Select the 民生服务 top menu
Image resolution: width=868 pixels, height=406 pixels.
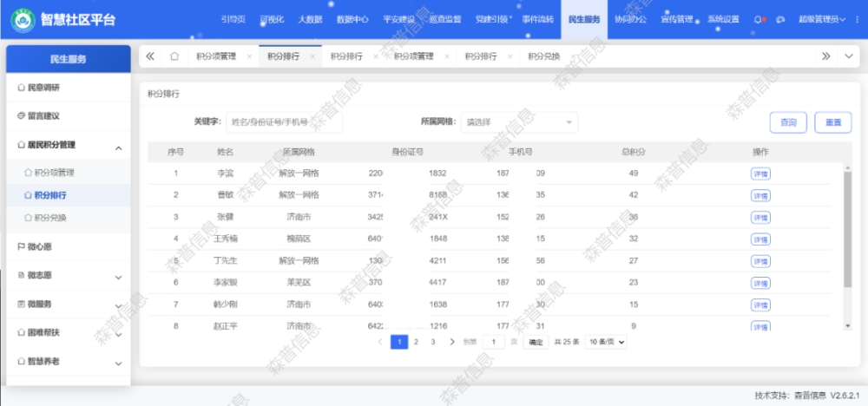[584, 19]
